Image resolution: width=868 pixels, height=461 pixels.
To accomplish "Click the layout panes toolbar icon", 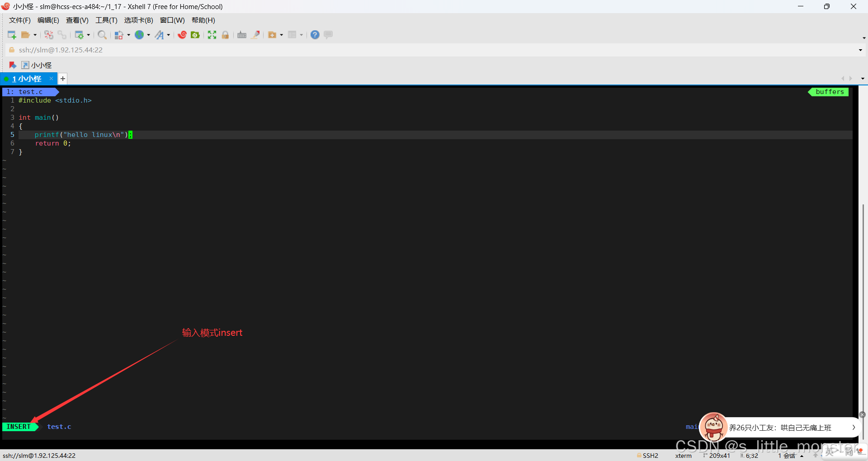I will coord(292,35).
